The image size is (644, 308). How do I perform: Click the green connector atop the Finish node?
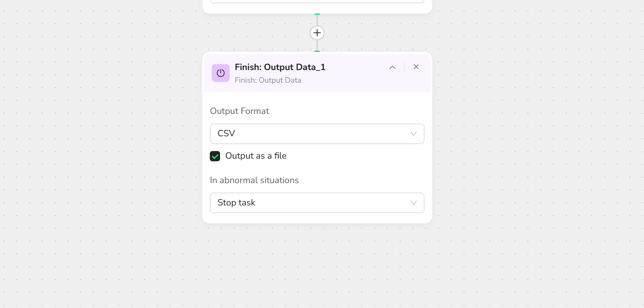317,51
